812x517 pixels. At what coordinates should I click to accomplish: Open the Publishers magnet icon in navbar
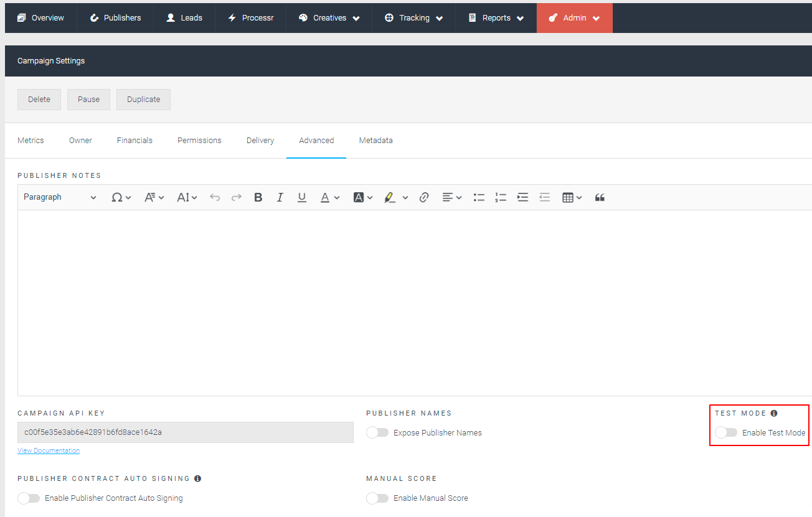coord(95,18)
